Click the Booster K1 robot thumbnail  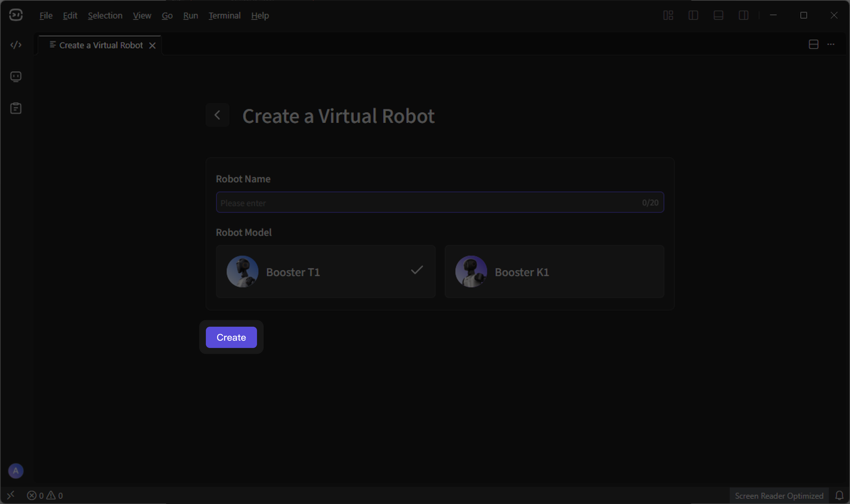click(471, 272)
